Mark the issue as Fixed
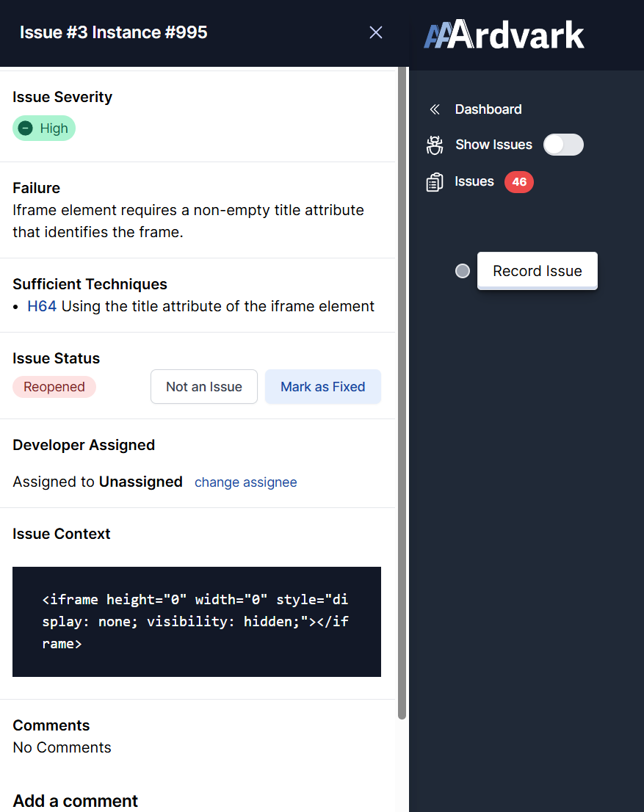Image resolution: width=644 pixels, height=812 pixels. click(x=322, y=387)
